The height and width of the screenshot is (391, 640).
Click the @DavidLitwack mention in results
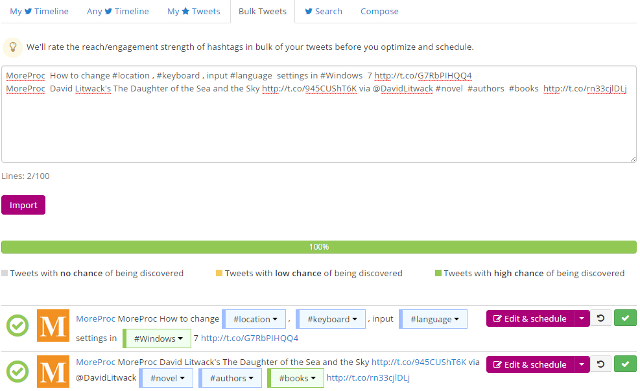[x=106, y=378]
